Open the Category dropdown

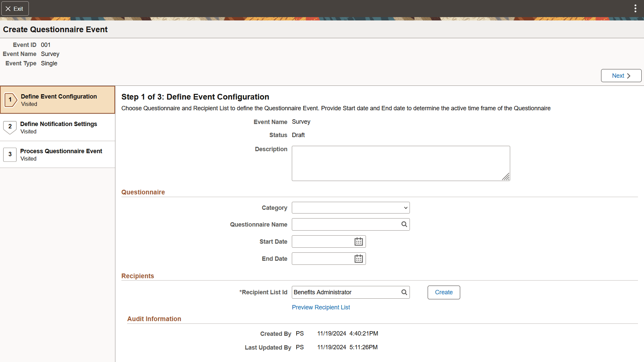click(x=350, y=207)
